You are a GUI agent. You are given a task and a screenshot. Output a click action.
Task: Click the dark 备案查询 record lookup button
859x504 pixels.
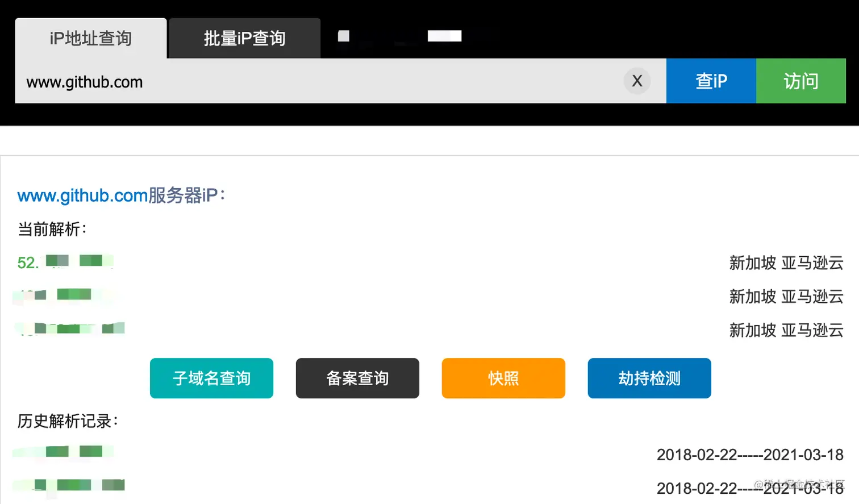[x=357, y=378]
